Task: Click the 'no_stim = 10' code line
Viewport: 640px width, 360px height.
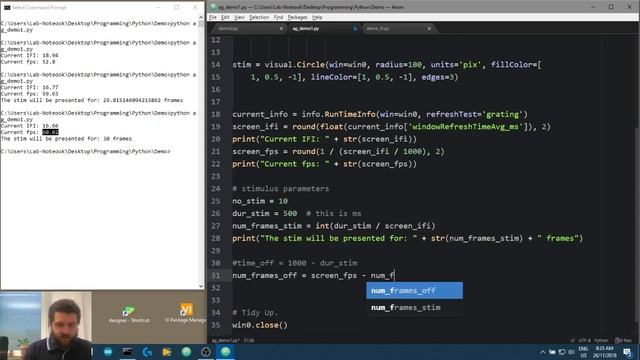Action: (x=260, y=201)
